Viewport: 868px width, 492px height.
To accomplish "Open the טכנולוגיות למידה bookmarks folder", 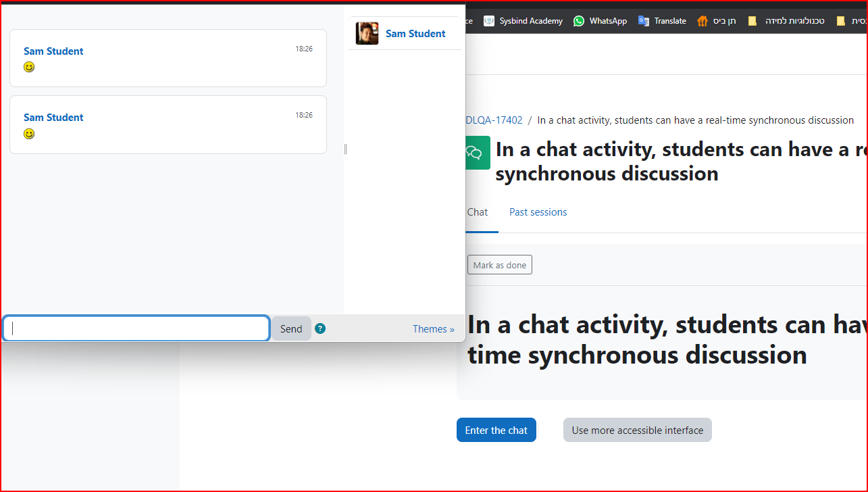I will click(x=786, y=21).
